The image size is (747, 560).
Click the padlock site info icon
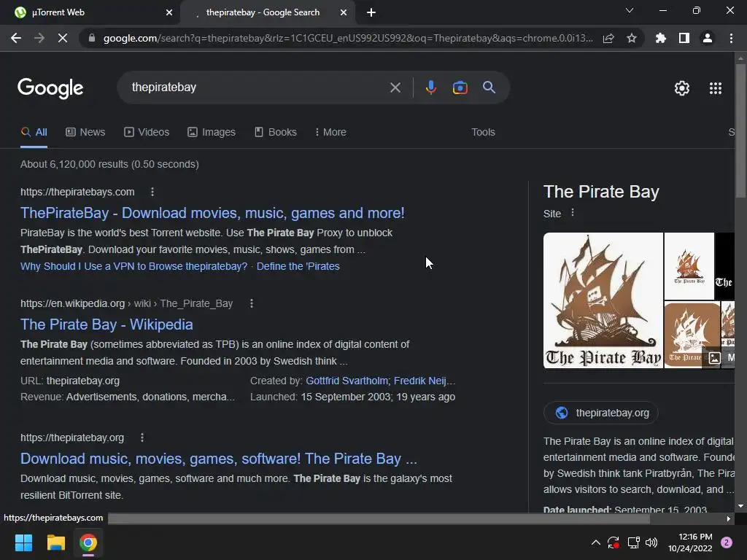click(92, 38)
